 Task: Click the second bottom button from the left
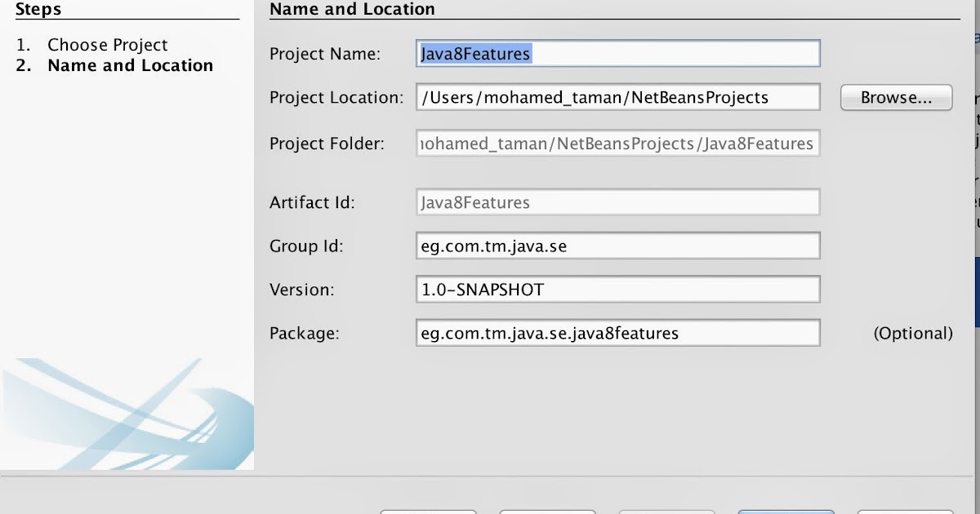pos(547,511)
